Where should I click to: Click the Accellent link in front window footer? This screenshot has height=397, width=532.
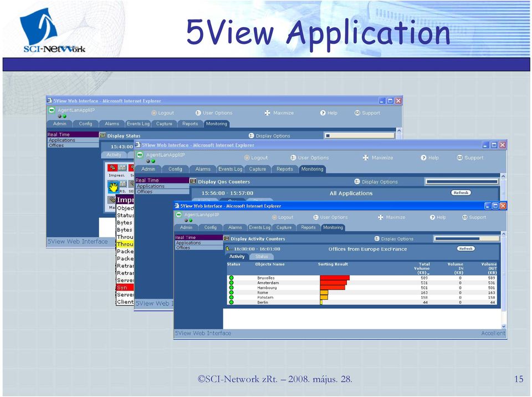(x=493, y=333)
